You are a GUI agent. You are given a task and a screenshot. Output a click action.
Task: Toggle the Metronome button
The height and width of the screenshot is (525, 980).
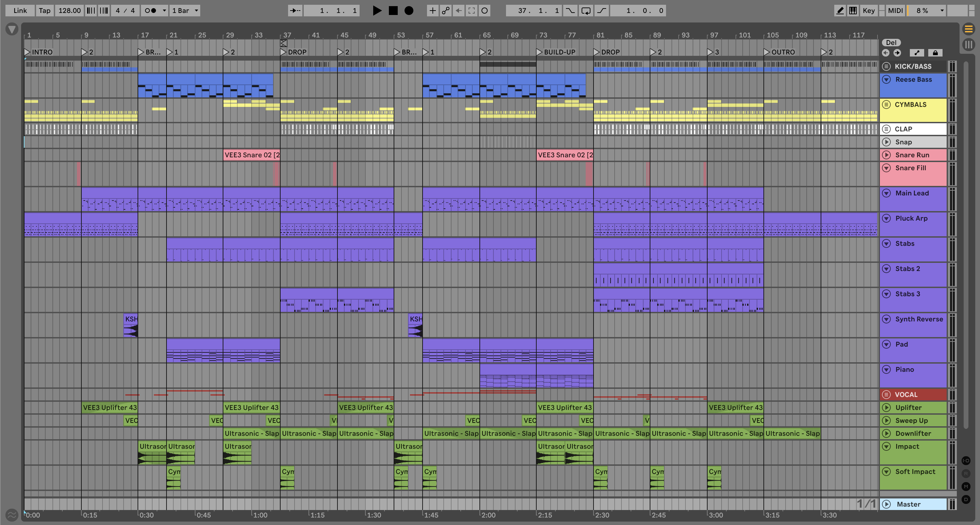(151, 11)
